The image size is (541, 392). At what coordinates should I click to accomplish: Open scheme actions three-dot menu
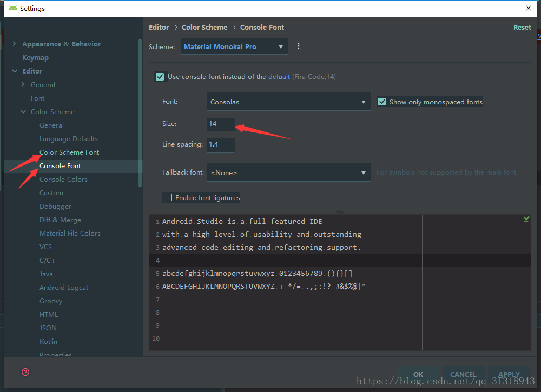(x=299, y=46)
